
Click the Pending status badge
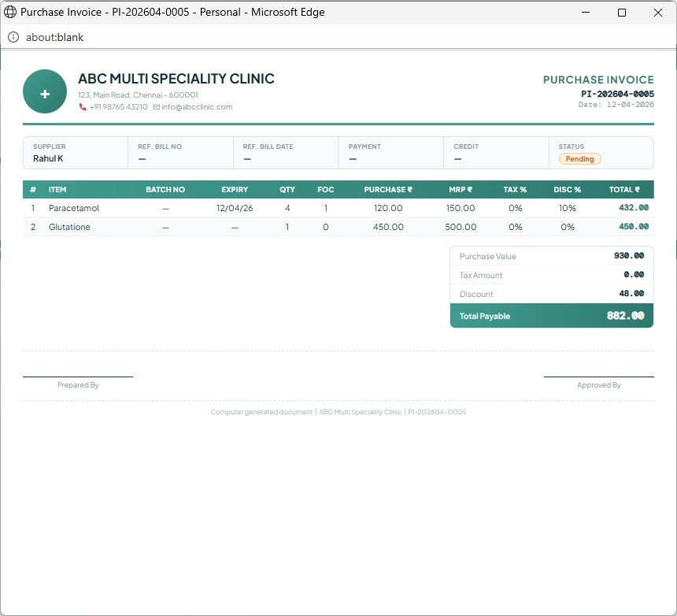pyautogui.click(x=579, y=158)
